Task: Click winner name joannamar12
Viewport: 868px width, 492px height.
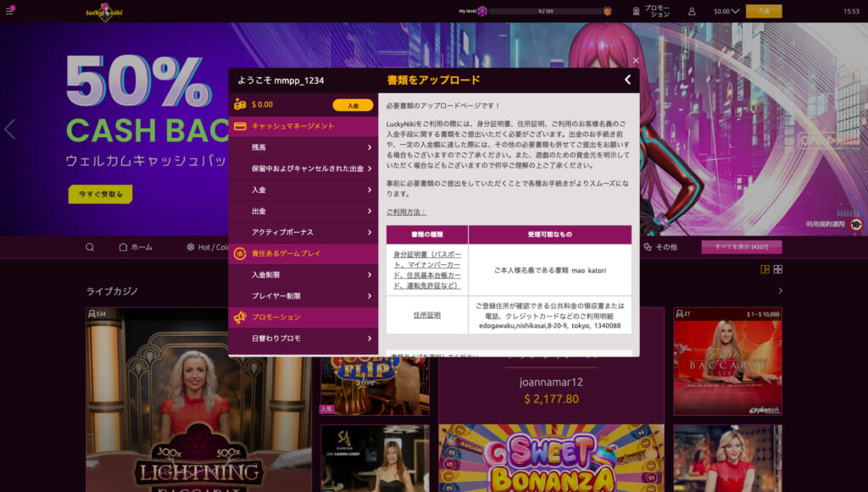Action: point(551,382)
